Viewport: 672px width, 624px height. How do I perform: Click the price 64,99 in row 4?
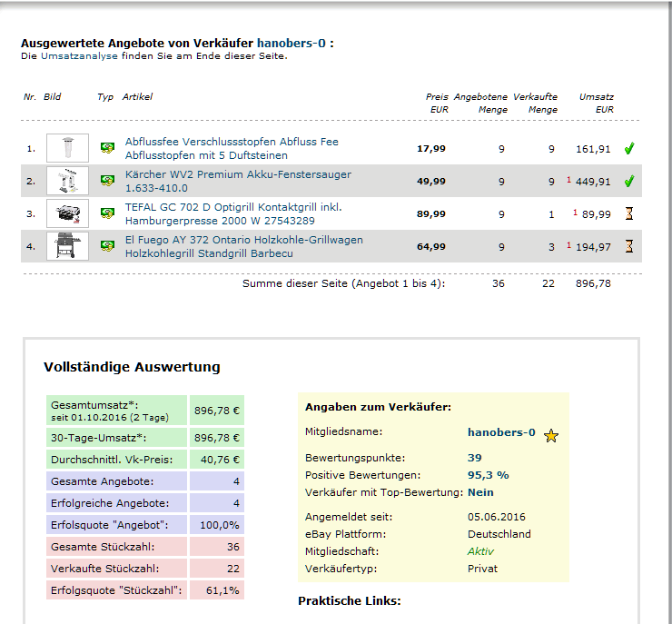click(431, 246)
